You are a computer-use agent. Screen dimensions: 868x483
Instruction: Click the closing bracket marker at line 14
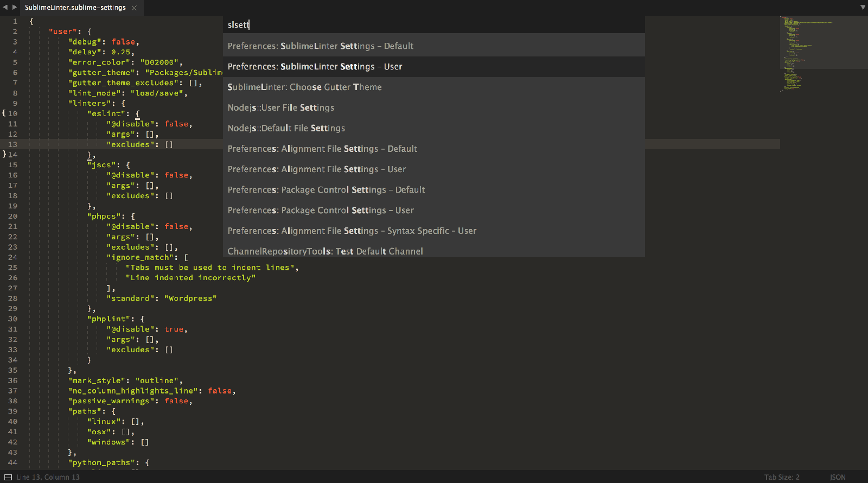[4, 155]
